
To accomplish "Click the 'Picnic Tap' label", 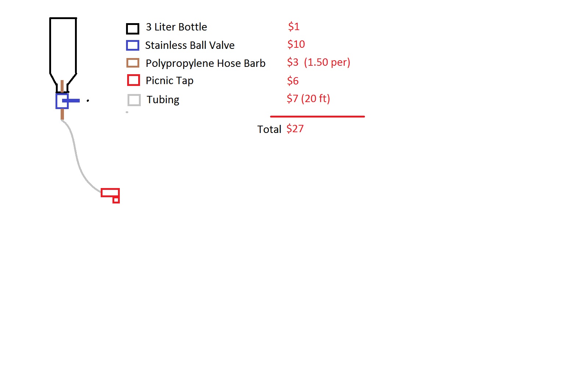I will pos(169,81).
